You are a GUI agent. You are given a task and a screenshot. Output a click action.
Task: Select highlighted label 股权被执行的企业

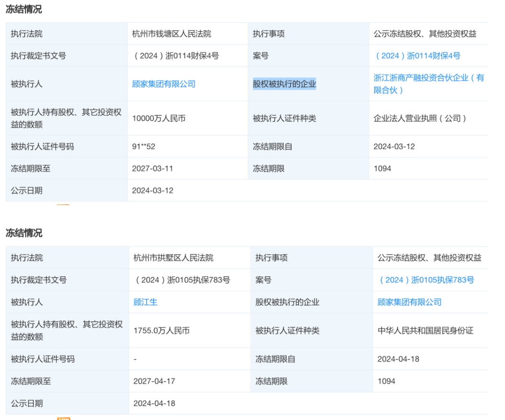point(285,84)
